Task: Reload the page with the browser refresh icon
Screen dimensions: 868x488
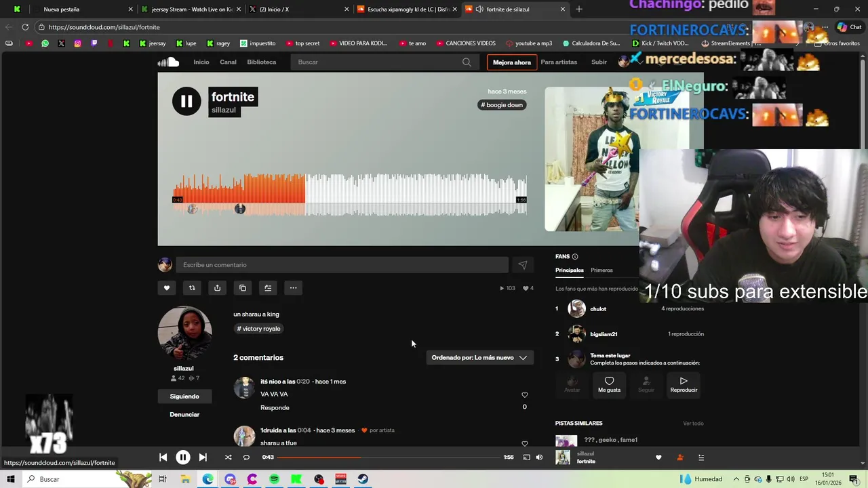Action: tap(25, 27)
